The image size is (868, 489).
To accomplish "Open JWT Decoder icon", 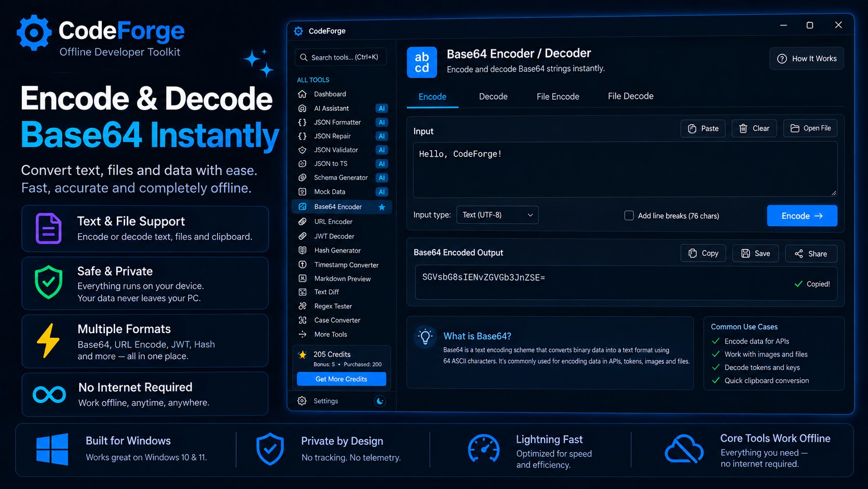I will coord(302,236).
